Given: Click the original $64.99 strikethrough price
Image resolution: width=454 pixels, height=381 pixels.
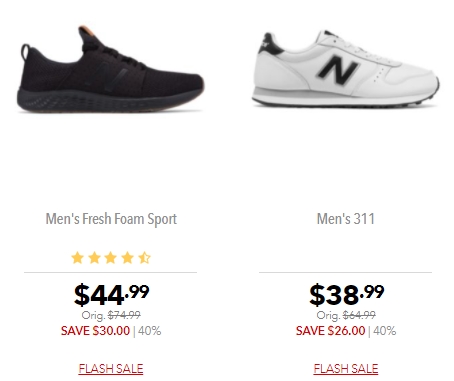Looking at the screenshot, I should (x=359, y=315).
